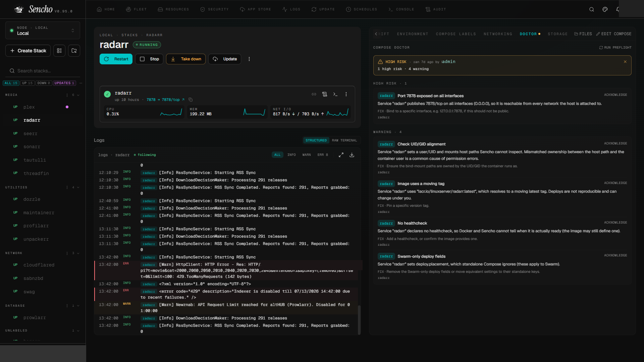Filter stacks with Updates available
The image size is (644, 362).
point(64,83)
